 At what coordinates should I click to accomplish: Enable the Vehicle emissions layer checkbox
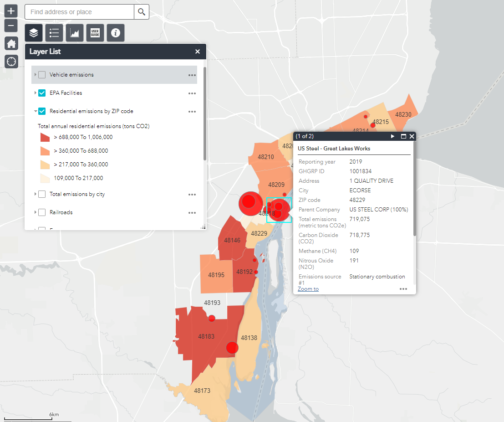coord(42,75)
